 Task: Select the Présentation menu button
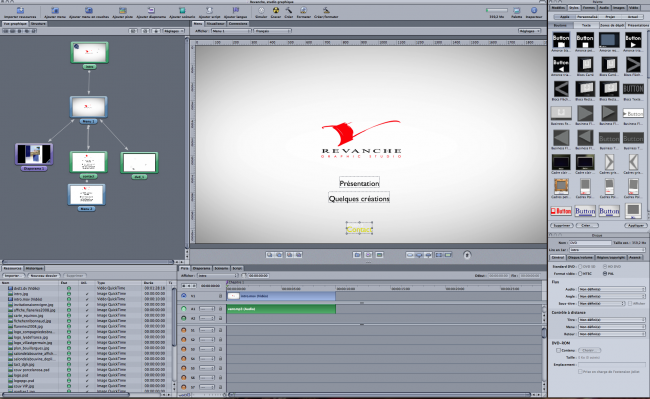click(359, 183)
